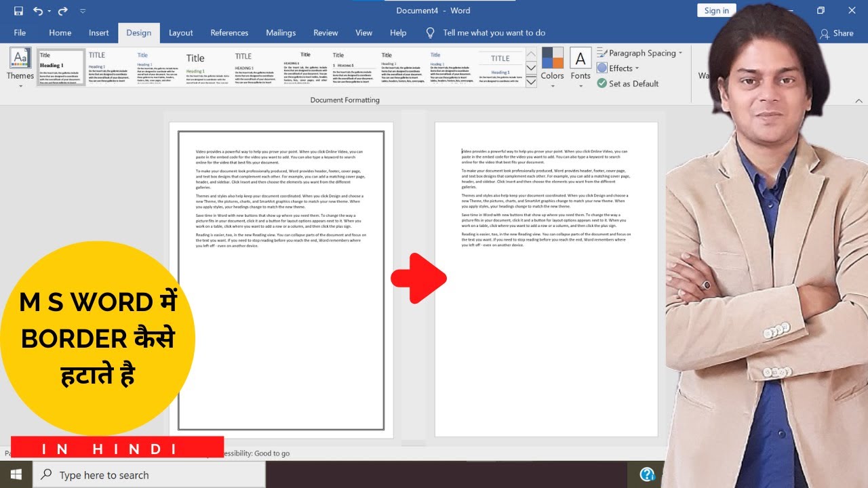Screen dimensions: 868x488
Task: Apply the second style set with blue TITLE
Action: (110, 68)
